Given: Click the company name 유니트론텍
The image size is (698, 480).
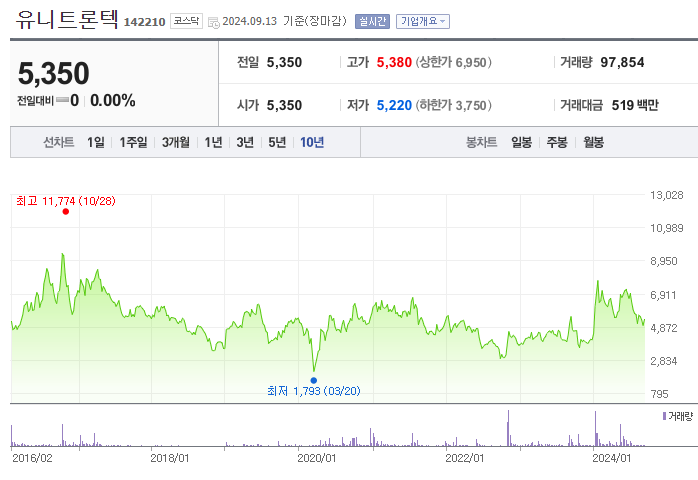Looking at the screenshot, I should coord(67,19).
